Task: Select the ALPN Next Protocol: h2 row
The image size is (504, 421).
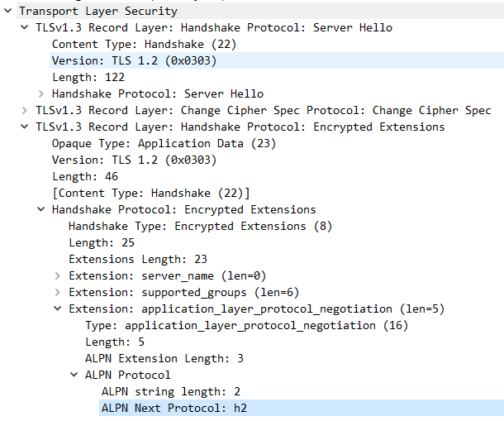Action: point(302,408)
